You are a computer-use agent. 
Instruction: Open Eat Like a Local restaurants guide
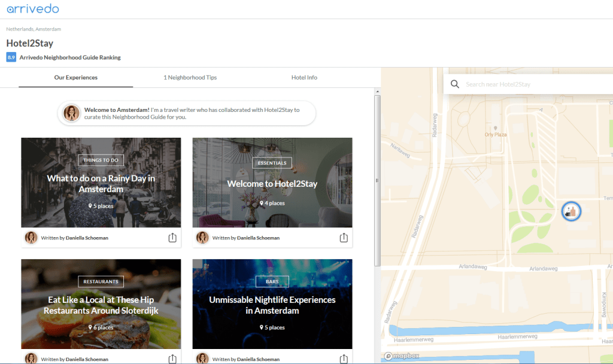[x=101, y=304]
